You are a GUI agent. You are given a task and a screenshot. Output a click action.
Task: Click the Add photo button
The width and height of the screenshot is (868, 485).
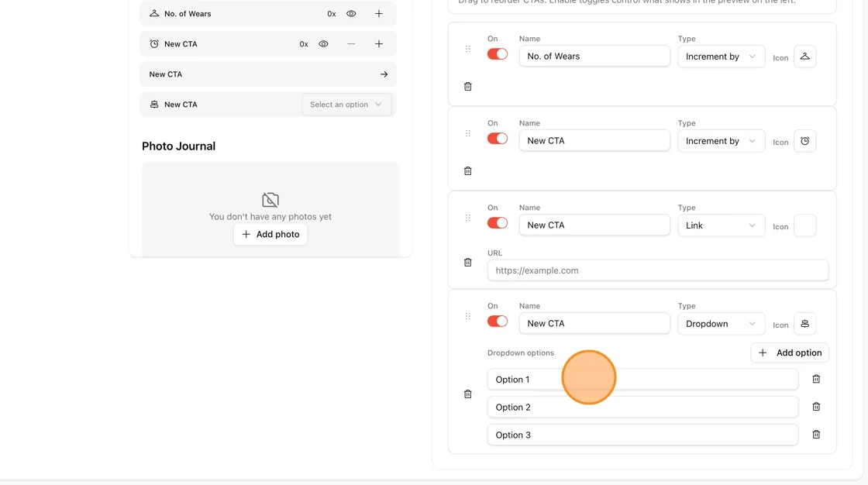(x=270, y=234)
